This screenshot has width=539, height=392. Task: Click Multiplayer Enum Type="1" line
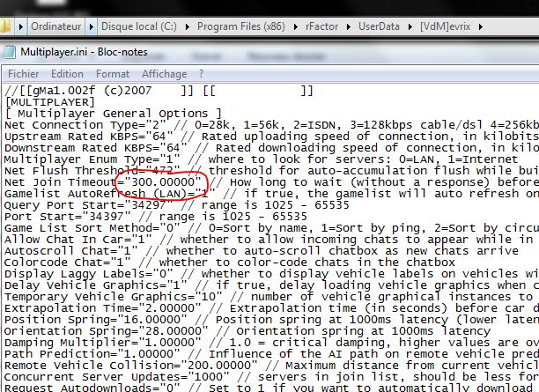262,159
